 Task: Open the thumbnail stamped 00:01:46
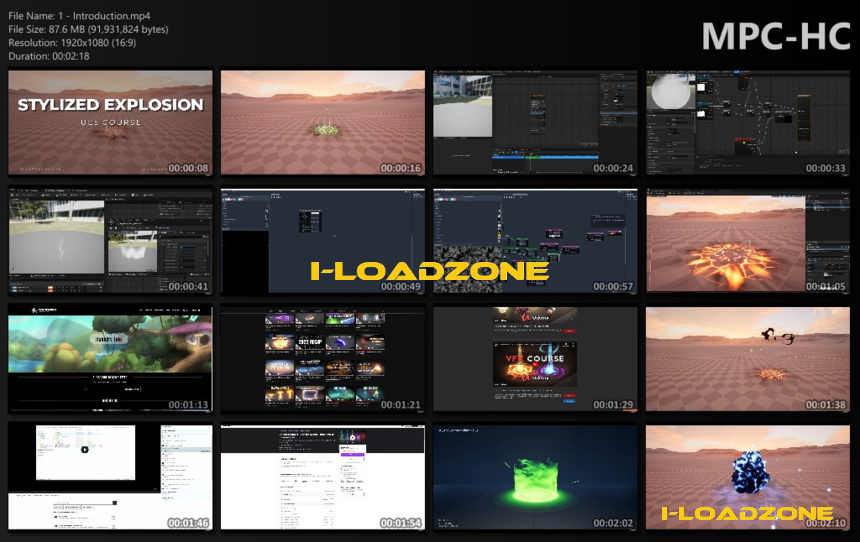click(x=110, y=478)
